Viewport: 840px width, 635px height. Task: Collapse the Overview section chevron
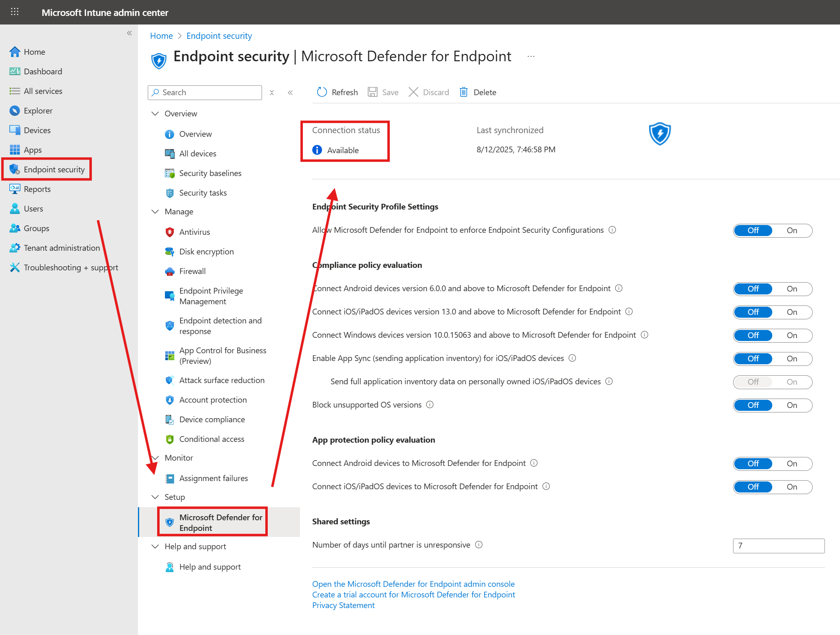[x=155, y=114]
